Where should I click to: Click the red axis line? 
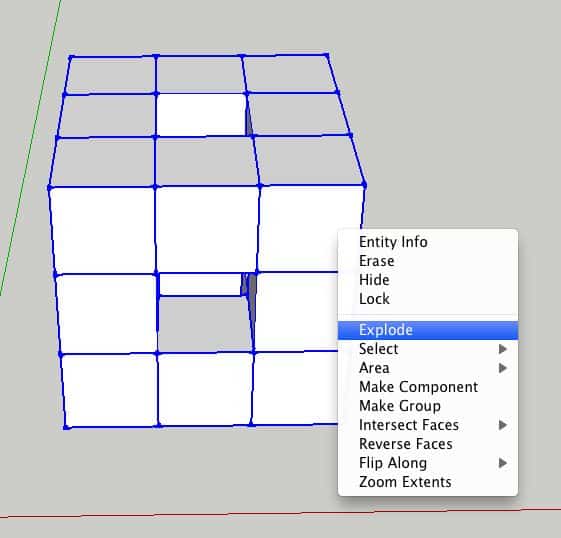pos(280,513)
